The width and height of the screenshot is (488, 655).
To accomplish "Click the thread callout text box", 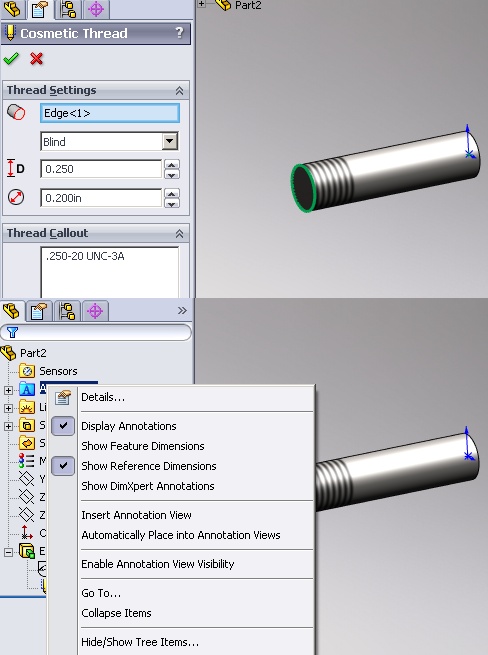I will (x=110, y=272).
